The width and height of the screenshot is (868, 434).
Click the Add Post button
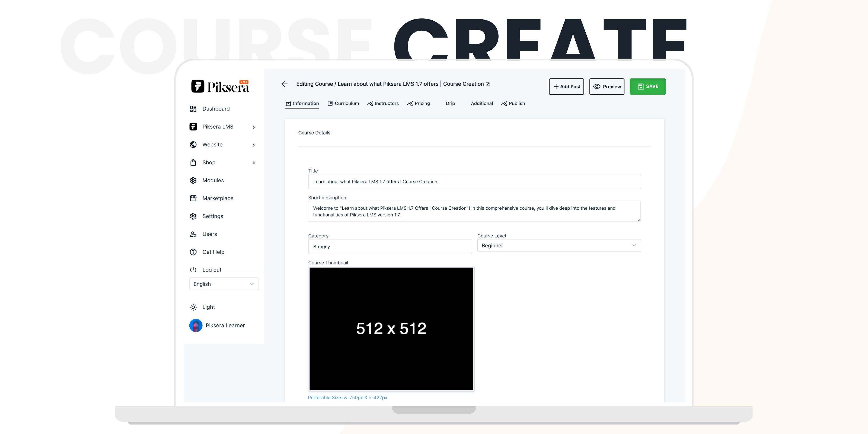click(566, 87)
